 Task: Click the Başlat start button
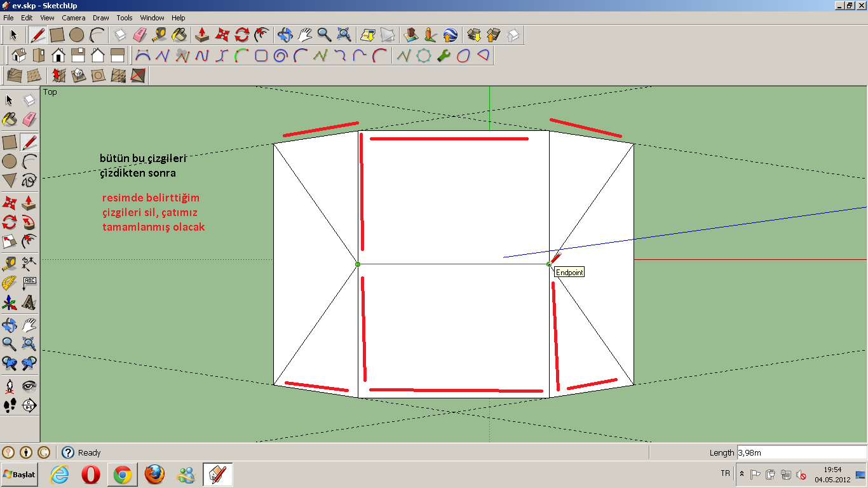click(19, 474)
